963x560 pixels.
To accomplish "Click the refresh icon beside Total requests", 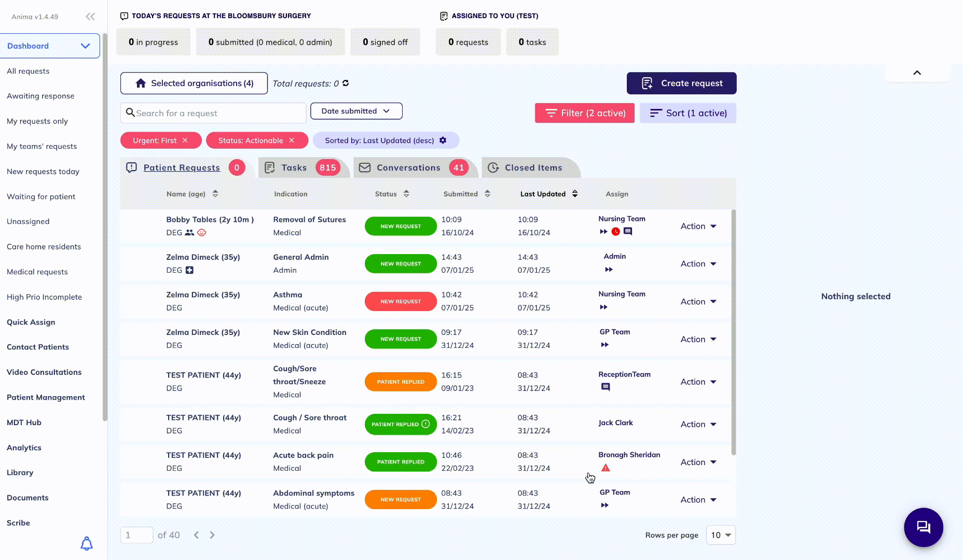I will [346, 83].
